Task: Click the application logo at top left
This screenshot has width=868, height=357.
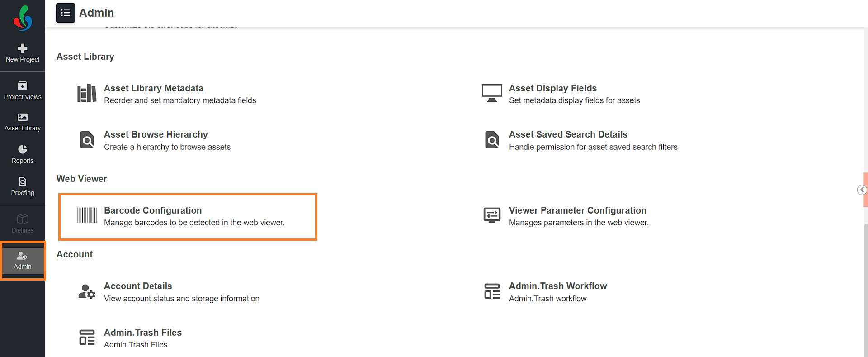Action: (x=23, y=18)
